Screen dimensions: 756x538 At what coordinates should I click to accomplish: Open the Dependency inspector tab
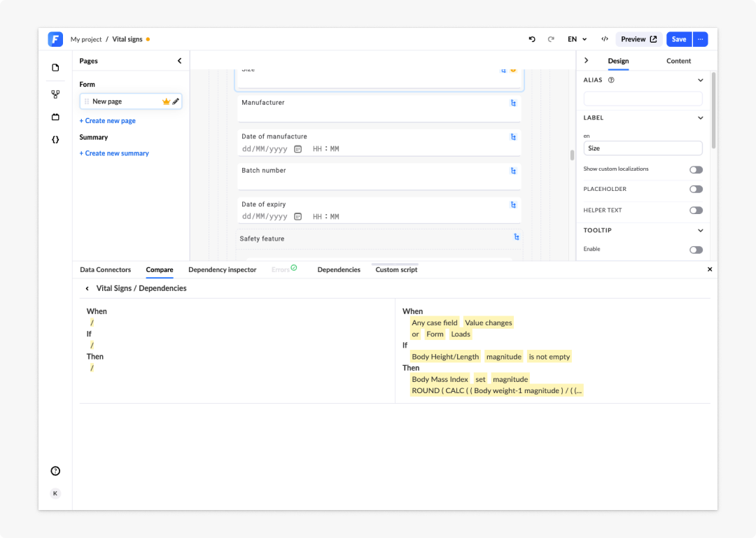(223, 269)
